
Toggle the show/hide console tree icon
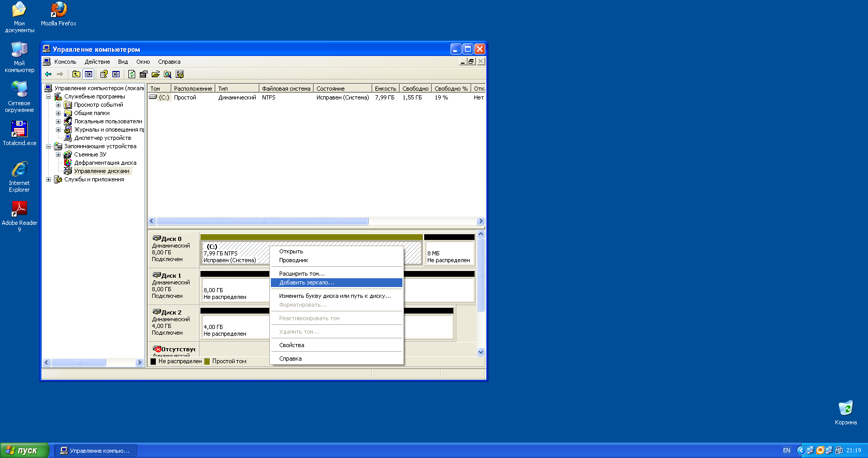pyautogui.click(x=89, y=74)
